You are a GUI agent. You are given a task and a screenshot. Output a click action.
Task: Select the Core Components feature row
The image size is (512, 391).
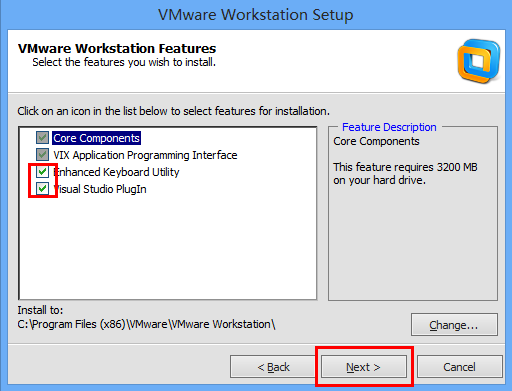[x=97, y=138]
